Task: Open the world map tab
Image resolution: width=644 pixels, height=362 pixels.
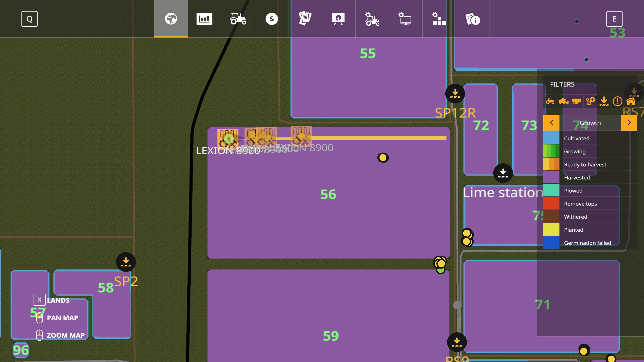Action: click(171, 19)
